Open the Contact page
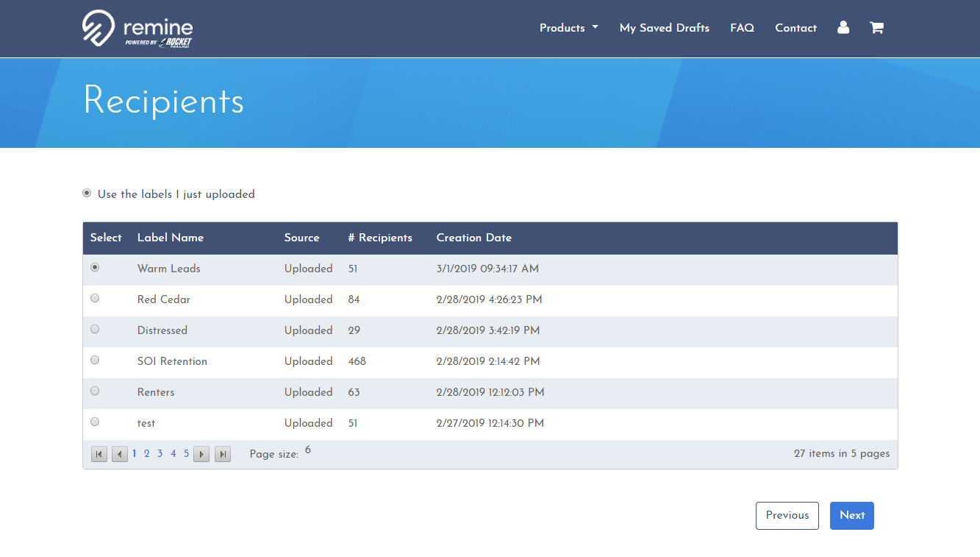The image size is (980, 557). [795, 27]
